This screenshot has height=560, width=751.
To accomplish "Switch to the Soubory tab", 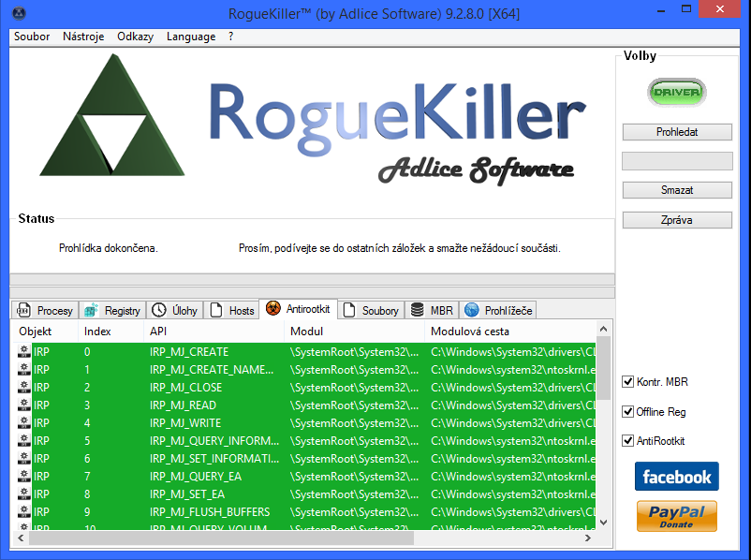I will coord(371,310).
